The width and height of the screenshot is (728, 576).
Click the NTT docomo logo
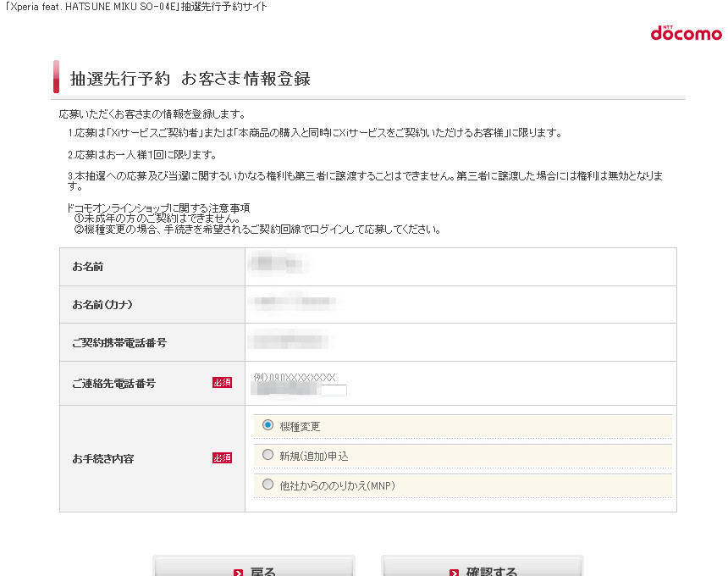[687, 33]
